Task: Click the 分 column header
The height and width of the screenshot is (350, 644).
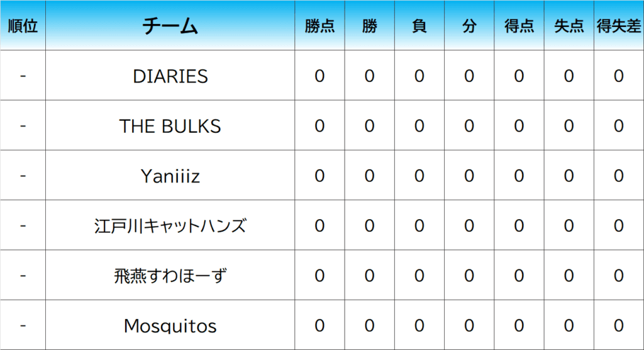Action: [469, 26]
